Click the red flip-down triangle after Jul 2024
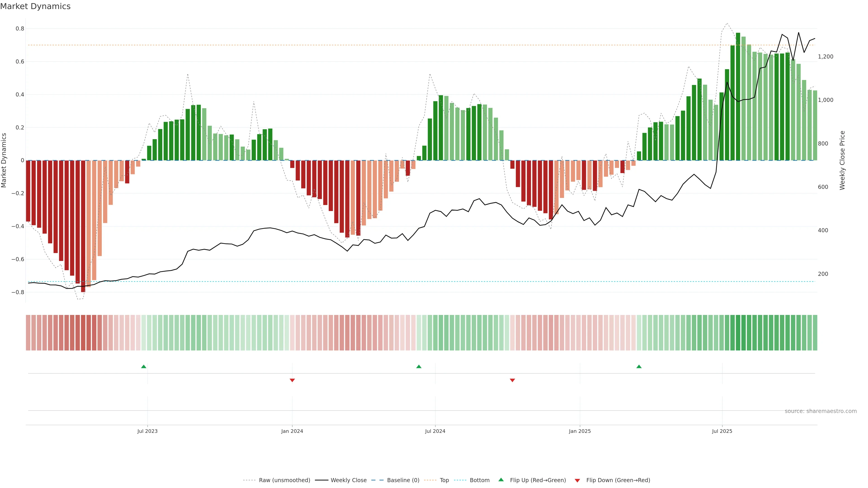The width and height of the screenshot is (868, 488). [x=512, y=380]
